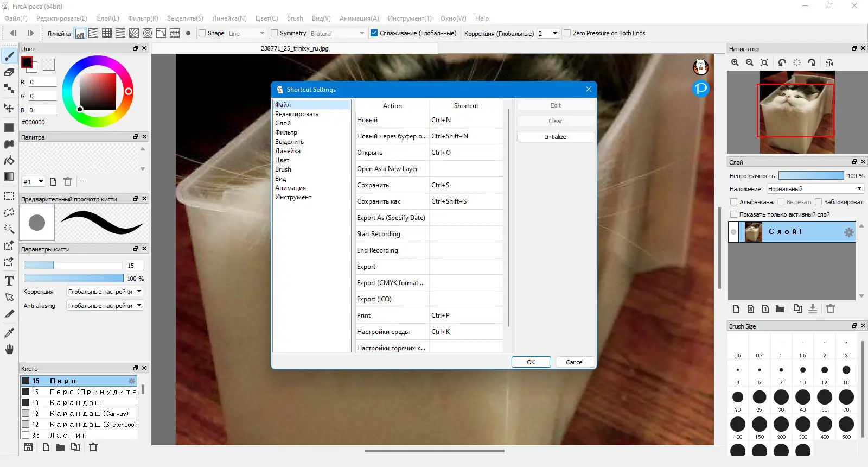Select the Gradient tool

tap(9, 176)
